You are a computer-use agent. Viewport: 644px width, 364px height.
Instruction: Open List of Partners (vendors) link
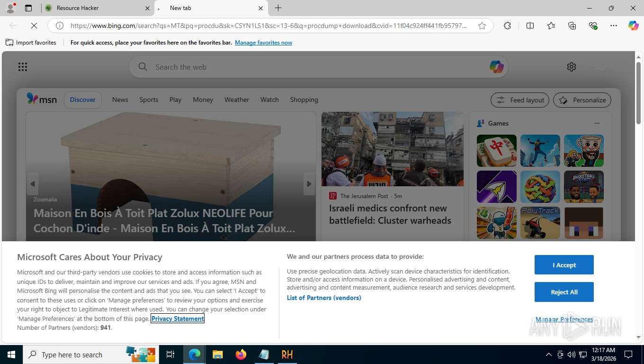(324, 298)
